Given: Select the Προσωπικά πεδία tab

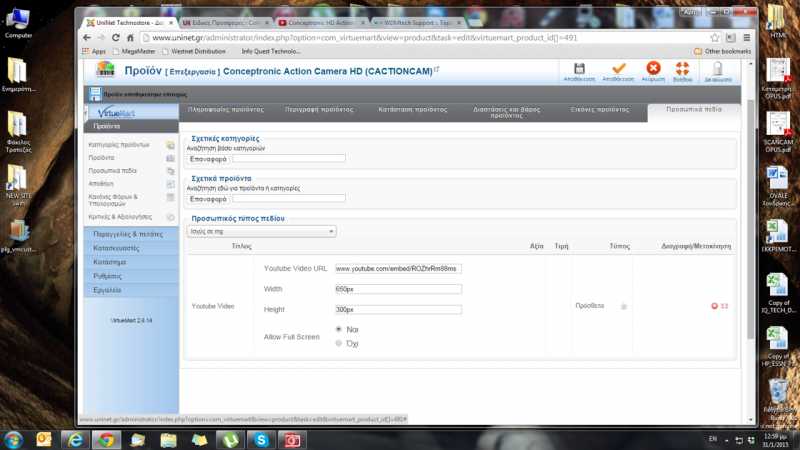Looking at the screenshot, I should tap(693, 110).
